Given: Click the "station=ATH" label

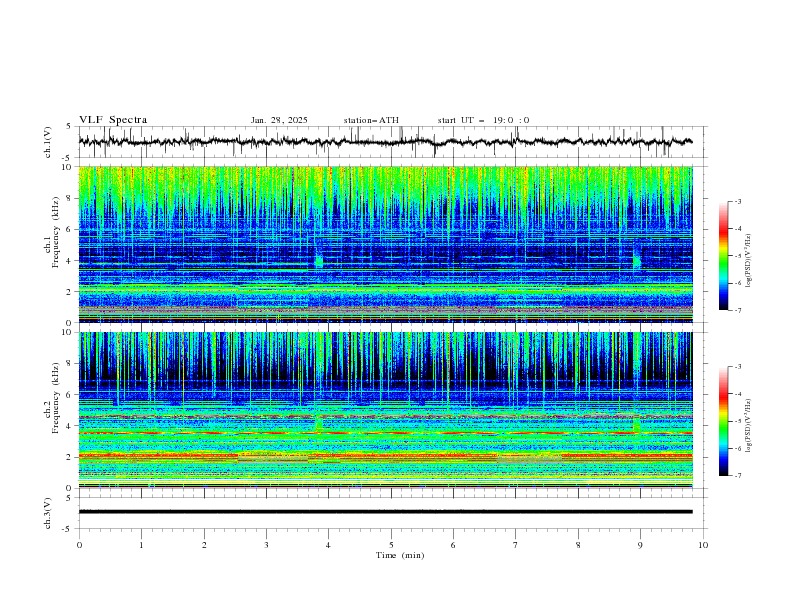Looking at the screenshot, I should pyautogui.click(x=371, y=120).
